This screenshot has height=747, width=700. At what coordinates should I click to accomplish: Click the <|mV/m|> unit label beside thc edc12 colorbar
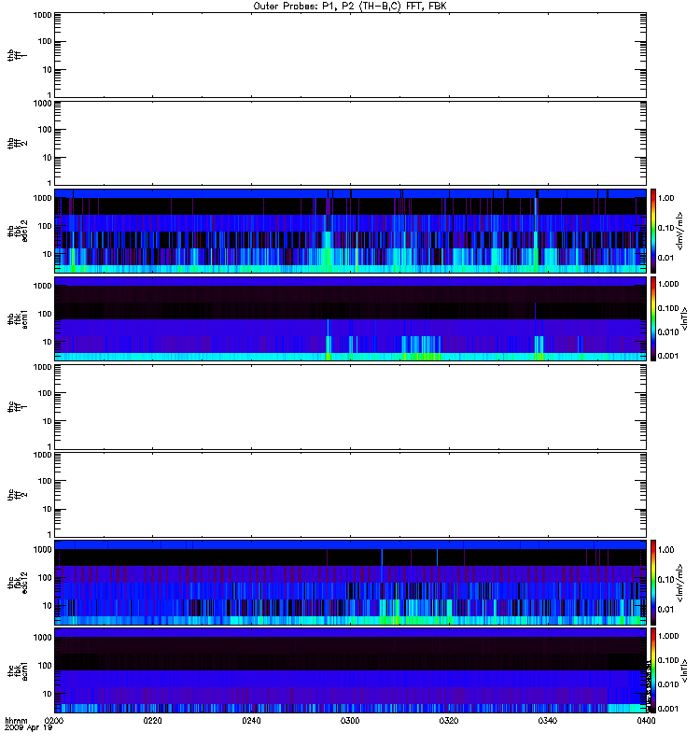[x=680, y=583]
